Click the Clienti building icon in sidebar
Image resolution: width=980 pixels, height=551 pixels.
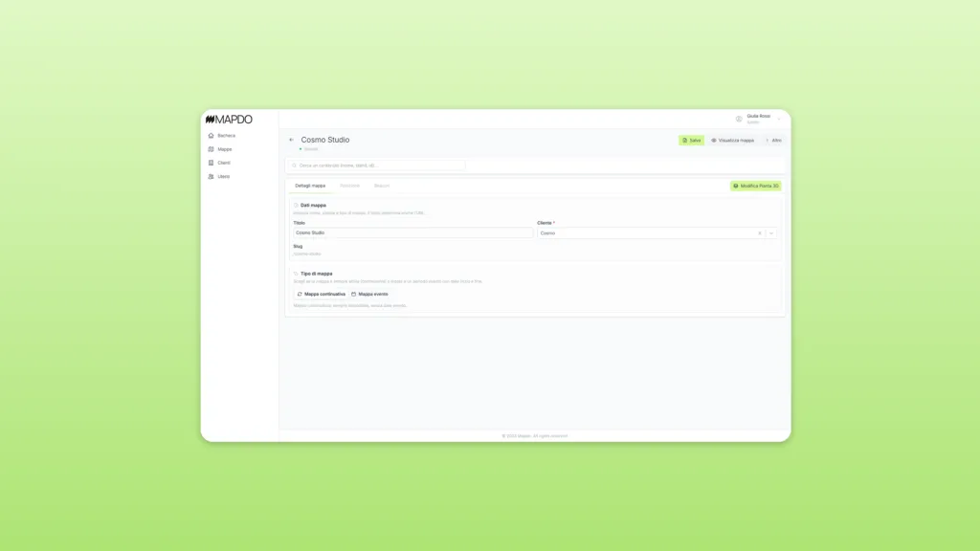(x=212, y=163)
